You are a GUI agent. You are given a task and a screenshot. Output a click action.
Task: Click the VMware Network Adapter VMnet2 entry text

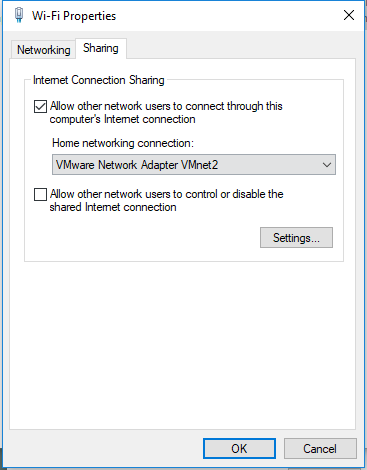pos(137,165)
